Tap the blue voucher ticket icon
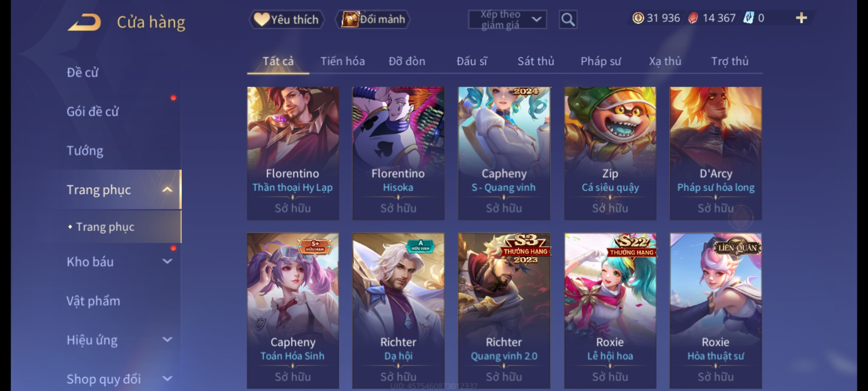The height and width of the screenshot is (391, 868). coord(748,18)
